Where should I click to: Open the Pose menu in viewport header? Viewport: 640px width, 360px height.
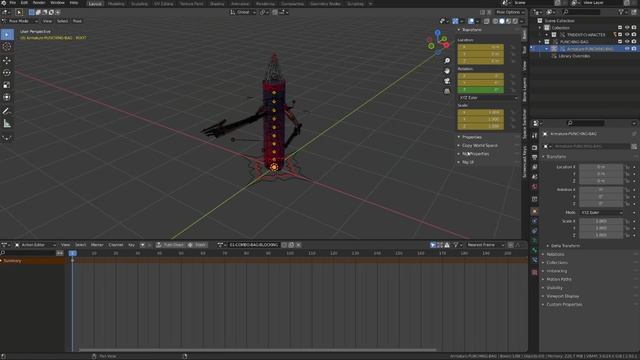tap(77, 21)
